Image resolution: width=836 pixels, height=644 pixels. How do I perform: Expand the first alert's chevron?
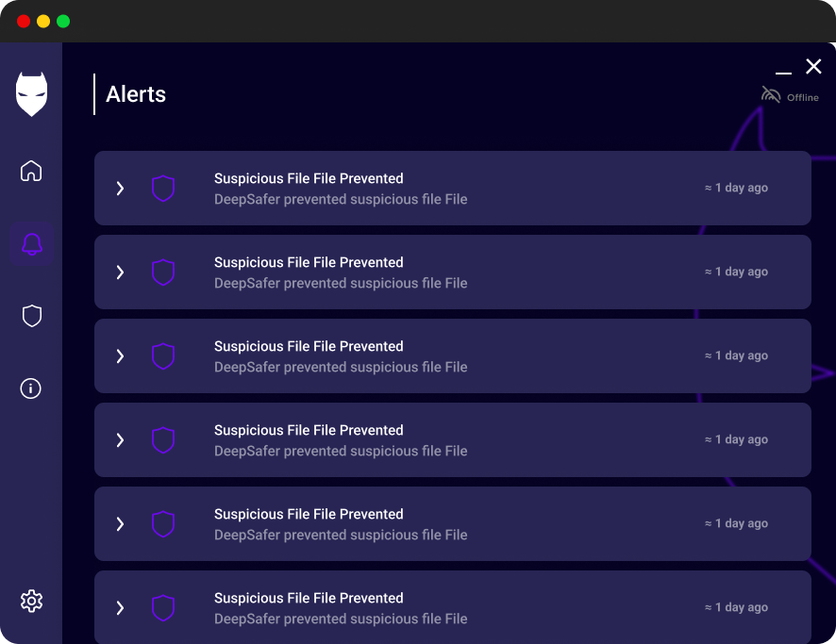pos(120,189)
